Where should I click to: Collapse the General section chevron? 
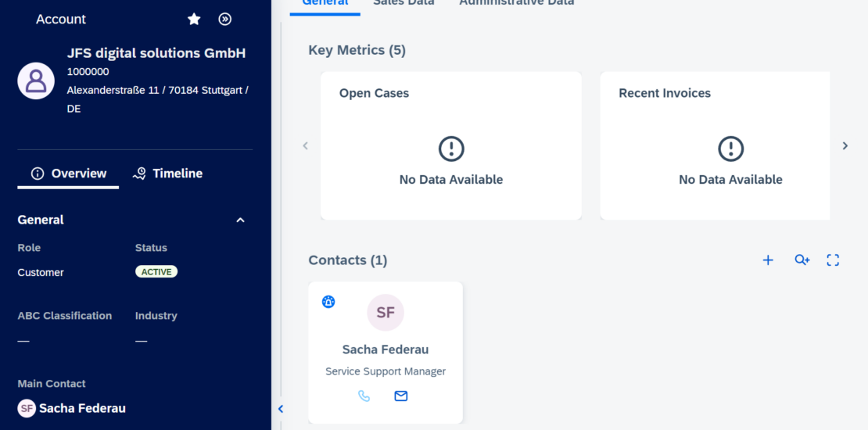coord(240,220)
